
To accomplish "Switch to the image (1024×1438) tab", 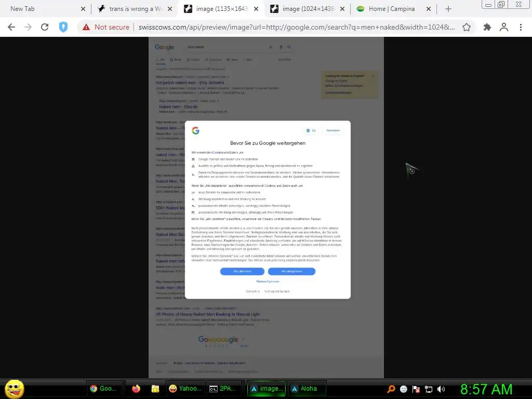I will (308, 9).
